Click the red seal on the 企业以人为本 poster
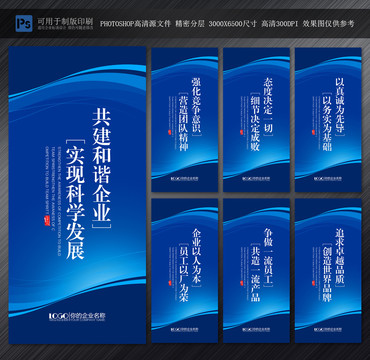The height and width of the screenshot is (360, 370). (x=169, y=283)
